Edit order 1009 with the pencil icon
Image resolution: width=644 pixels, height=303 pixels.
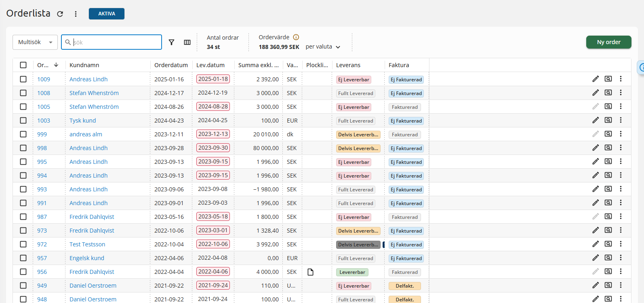pyautogui.click(x=595, y=79)
